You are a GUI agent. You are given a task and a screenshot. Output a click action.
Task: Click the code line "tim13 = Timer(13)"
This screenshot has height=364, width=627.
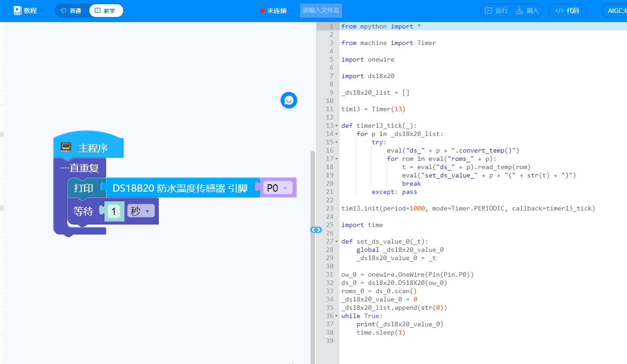tap(374, 109)
